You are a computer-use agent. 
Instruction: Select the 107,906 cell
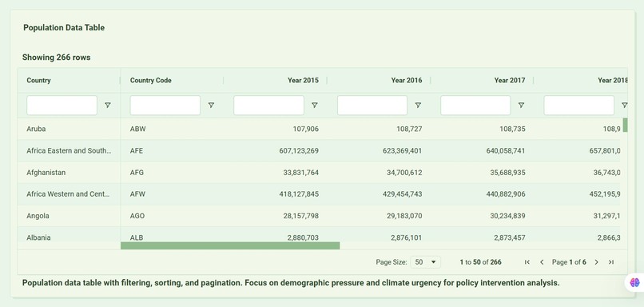(x=276, y=129)
